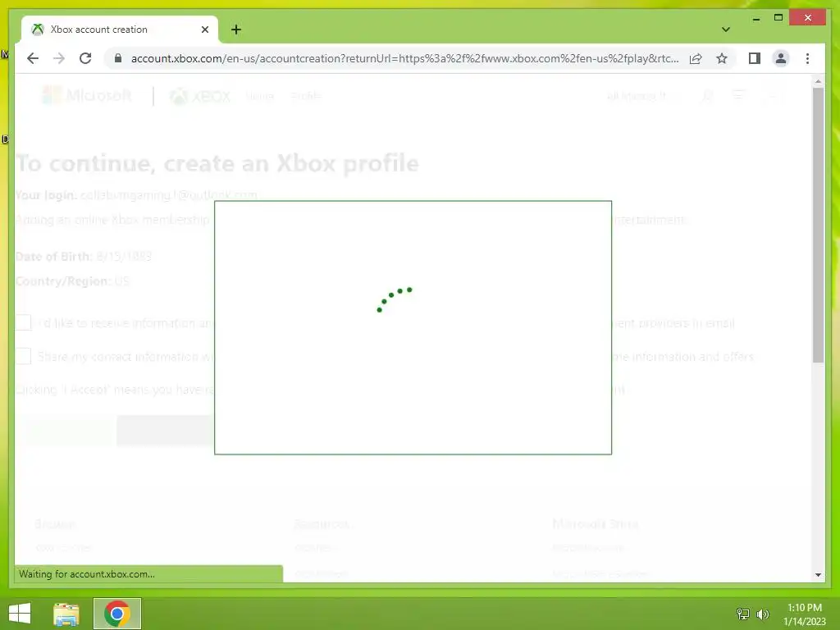This screenshot has height=630, width=840.
Task: Close the Xbox account creation tab
Action: pos(204,30)
